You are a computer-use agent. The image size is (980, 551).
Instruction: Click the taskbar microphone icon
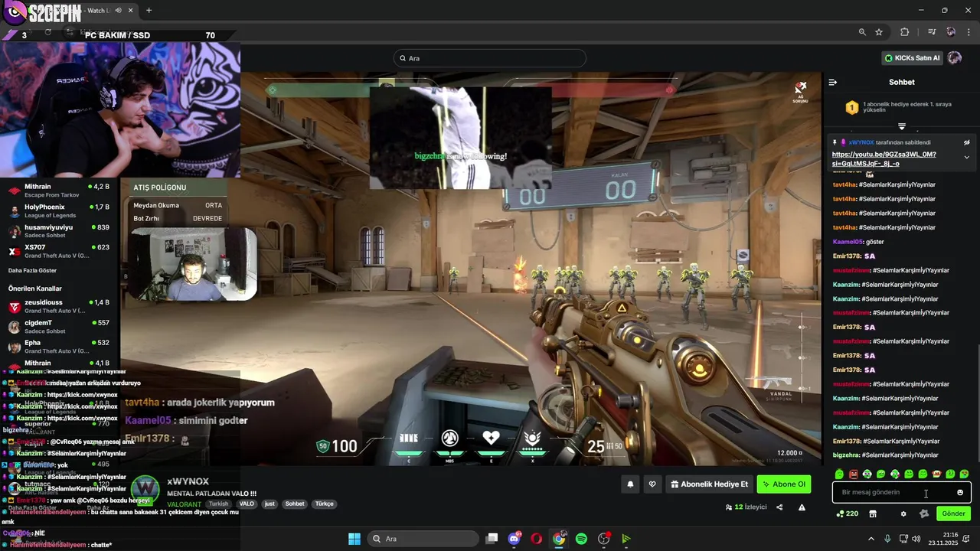click(x=887, y=539)
